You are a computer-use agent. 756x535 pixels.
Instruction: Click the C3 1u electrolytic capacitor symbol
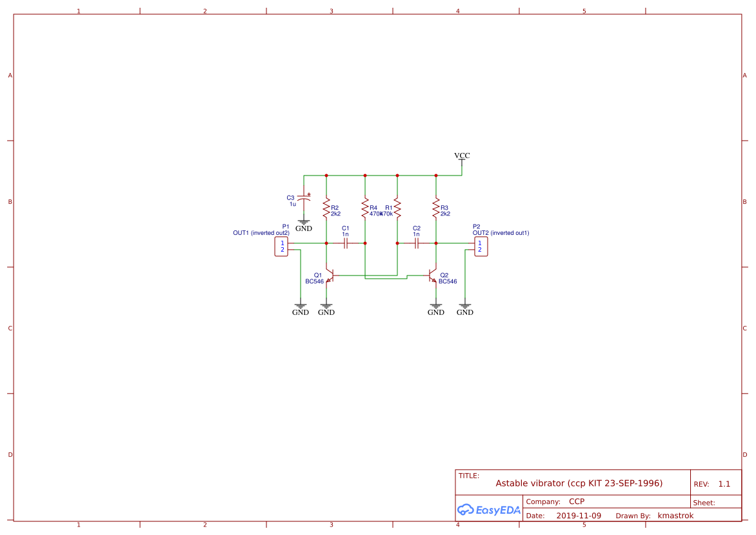point(304,198)
